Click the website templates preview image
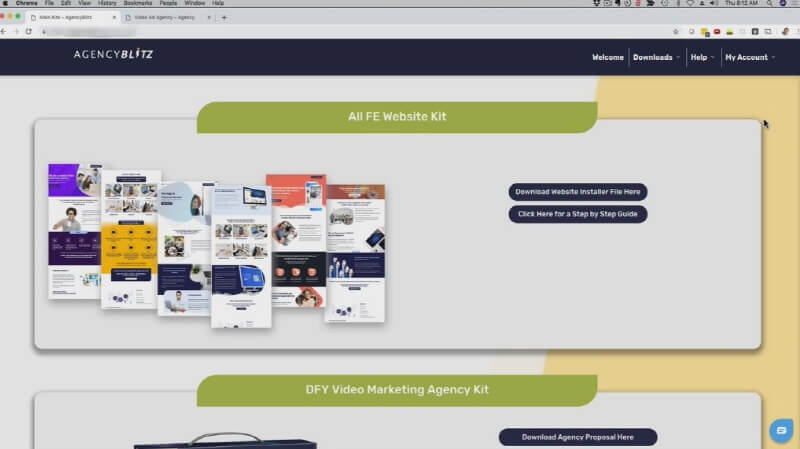800x449 pixels. (x=216, y=245)
